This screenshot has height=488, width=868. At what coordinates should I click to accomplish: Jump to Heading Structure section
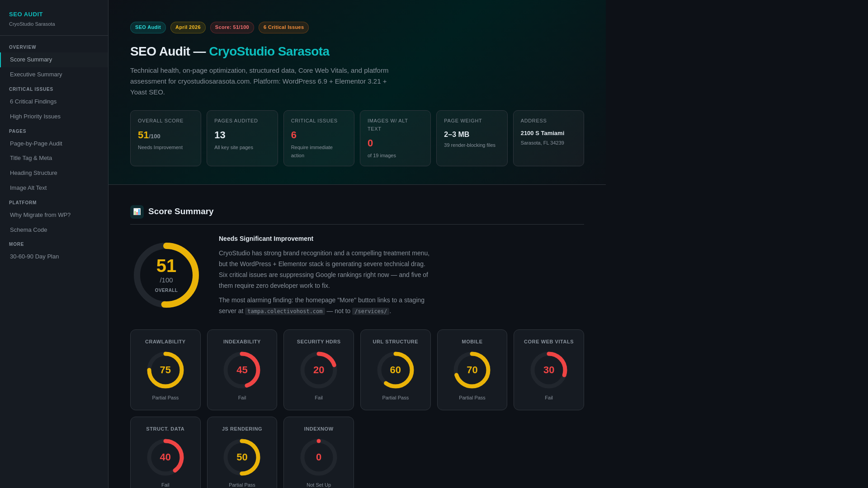pos(54,173)
